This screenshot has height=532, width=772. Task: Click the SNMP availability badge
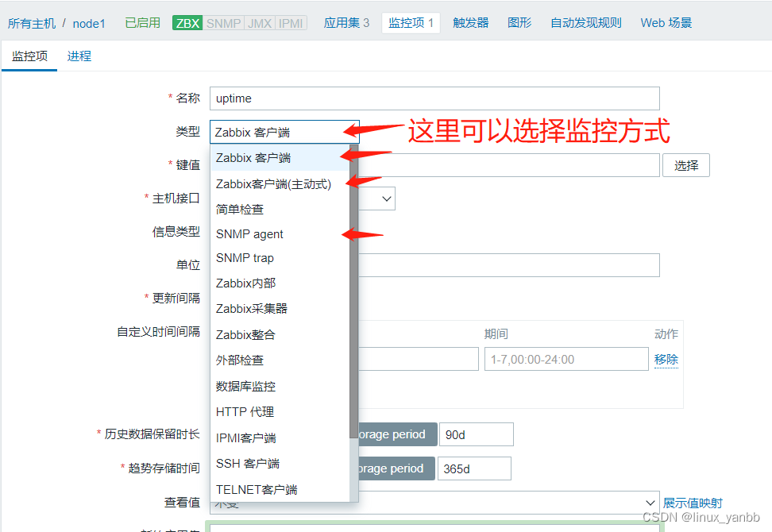[x=223, y=23]
